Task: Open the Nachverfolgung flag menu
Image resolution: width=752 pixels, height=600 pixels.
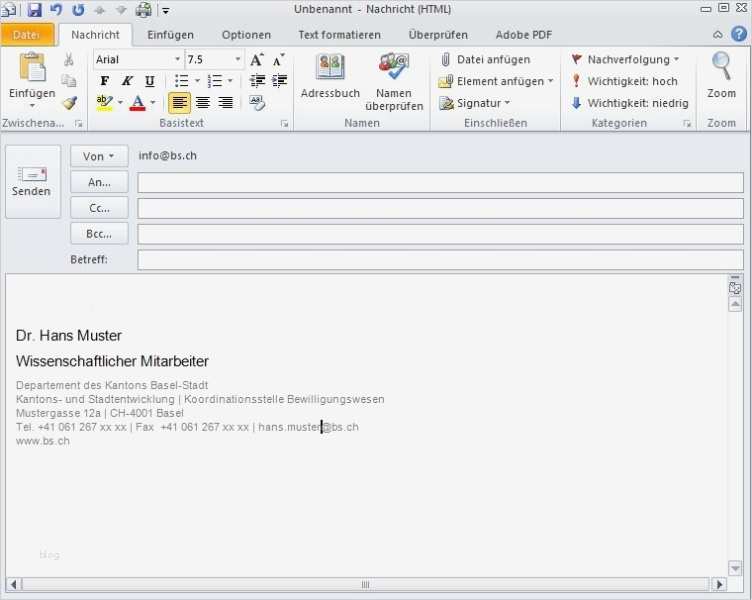Action: tap(625, 59)
